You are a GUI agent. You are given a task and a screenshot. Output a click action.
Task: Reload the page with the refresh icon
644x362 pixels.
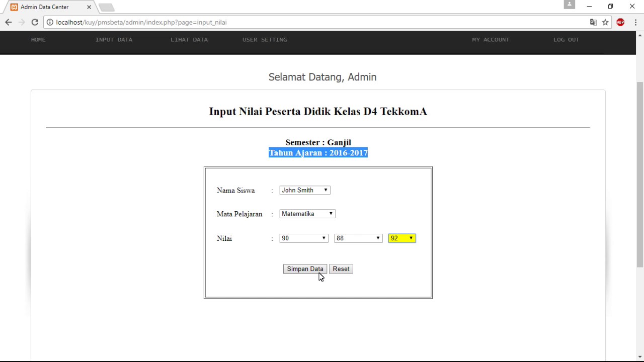click(35, 22)
